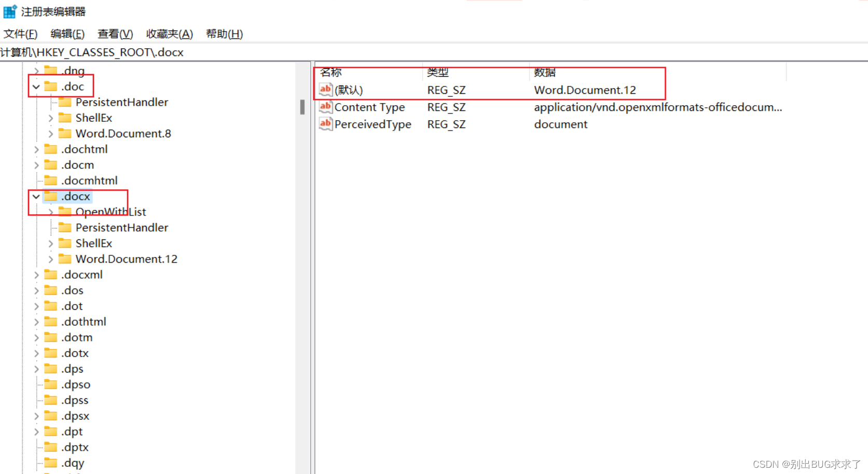Click the .doc folder icon

pos(51,86)
